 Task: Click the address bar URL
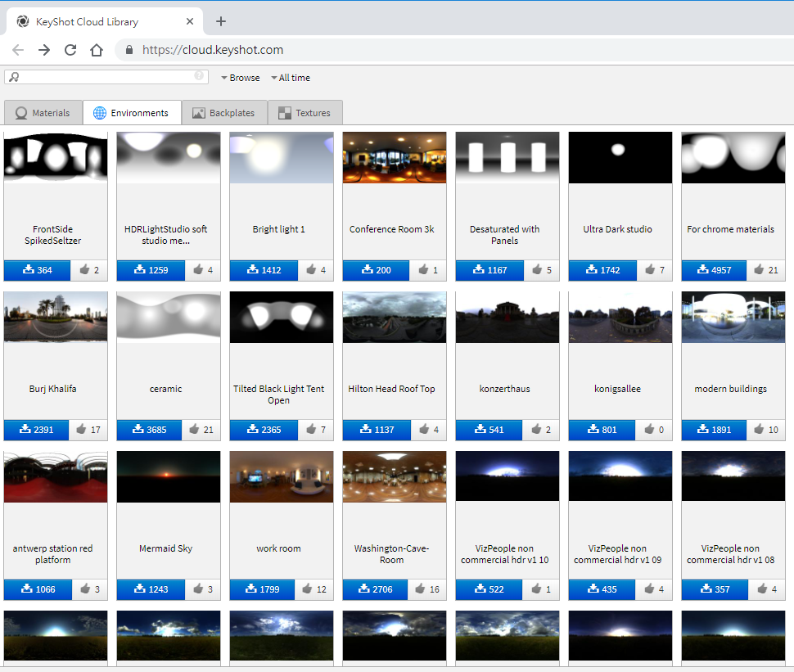tap(213, 50)
